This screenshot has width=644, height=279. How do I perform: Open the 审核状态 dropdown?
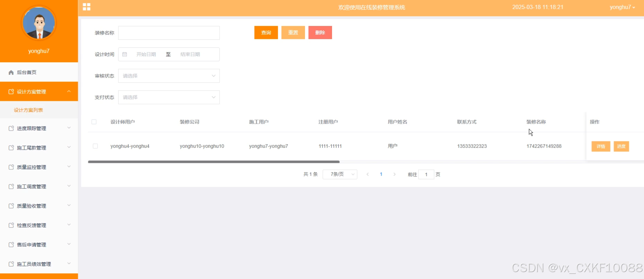pos(169,76)
